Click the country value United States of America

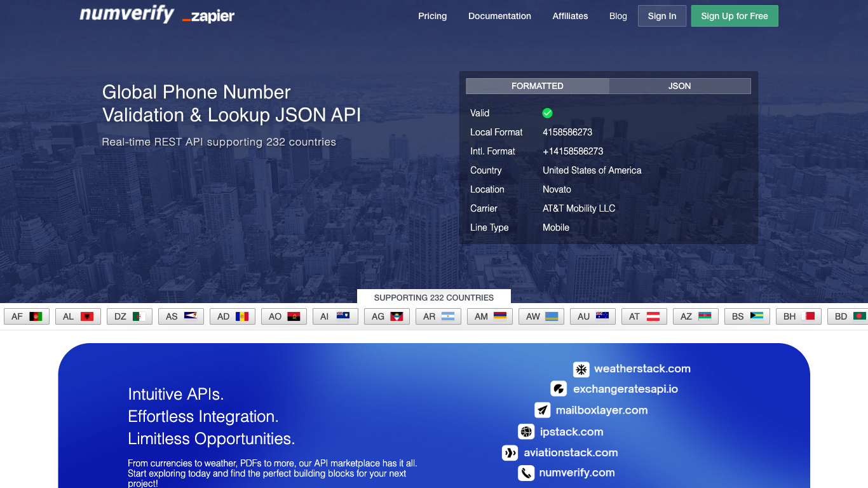[592, 170]
